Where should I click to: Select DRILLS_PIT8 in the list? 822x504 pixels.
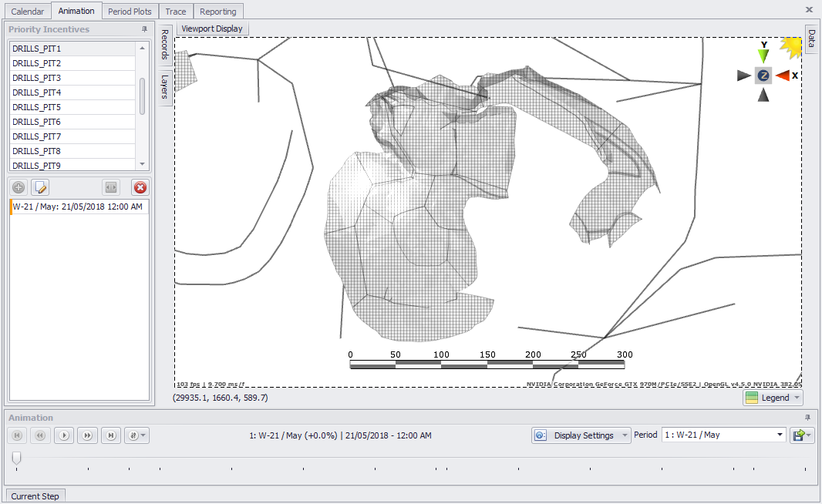tap(72, 151)
